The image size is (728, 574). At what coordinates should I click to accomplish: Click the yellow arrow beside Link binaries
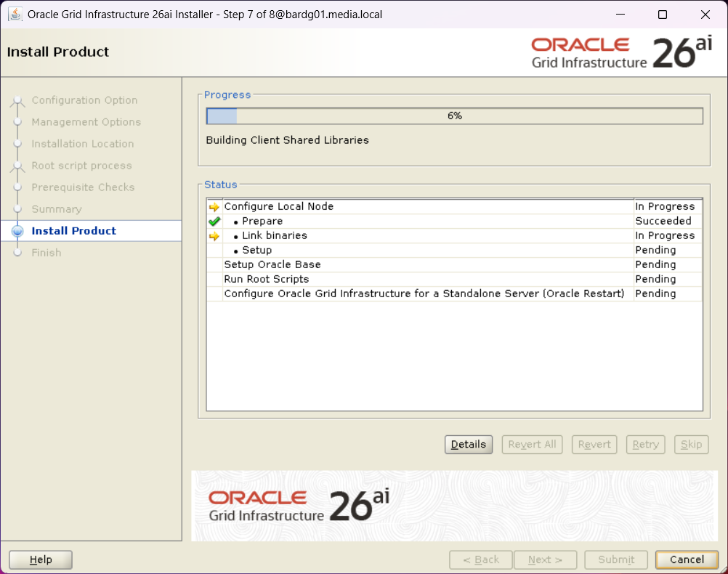coord(214,236)
